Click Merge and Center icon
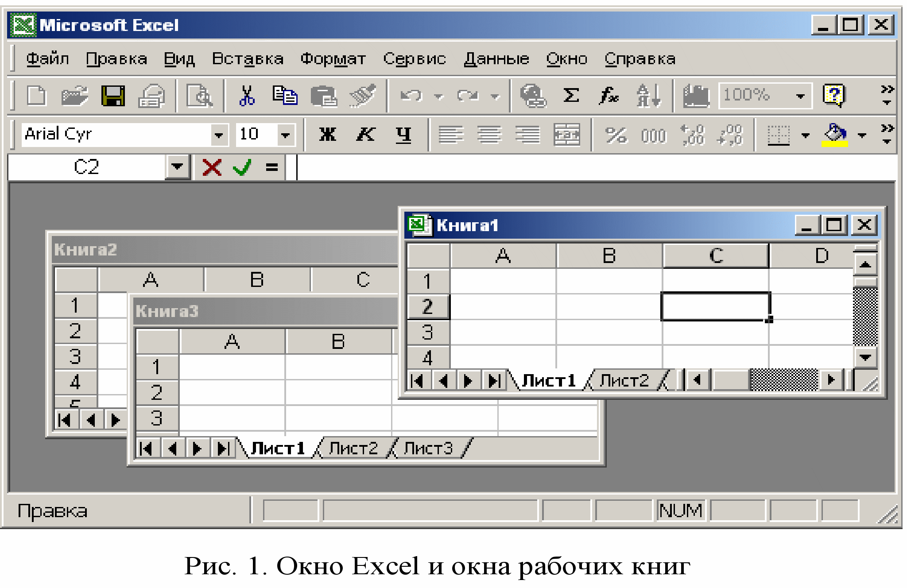The height and width of the screenshot is (588, 907). tap(567, 135)
